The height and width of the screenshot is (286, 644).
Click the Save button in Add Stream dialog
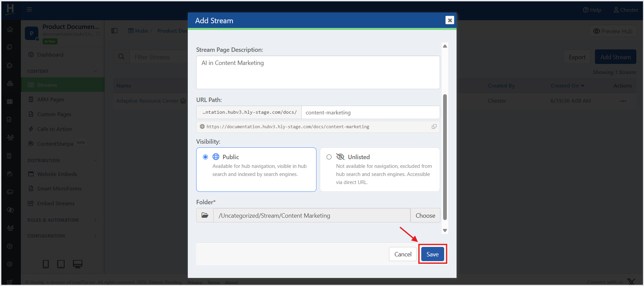pyautogui.click(x=432, y=254)
